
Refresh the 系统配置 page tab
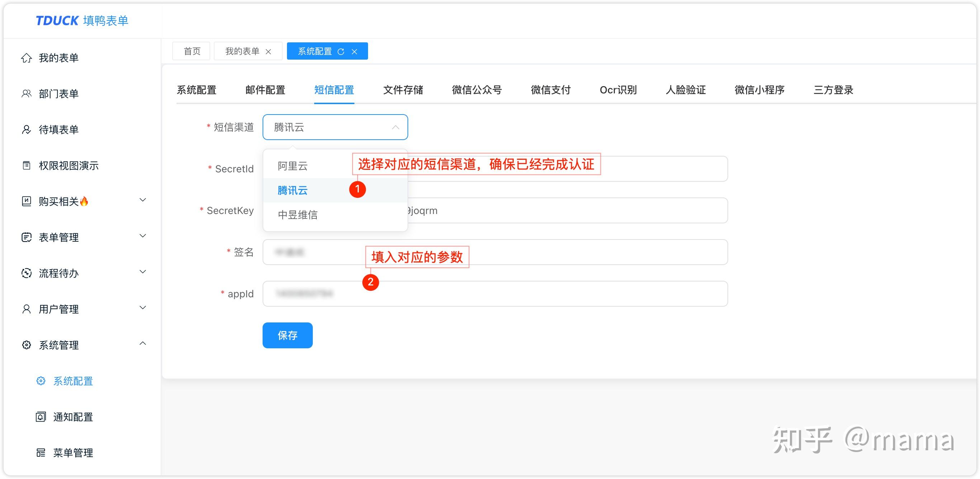tap(341, 51)
